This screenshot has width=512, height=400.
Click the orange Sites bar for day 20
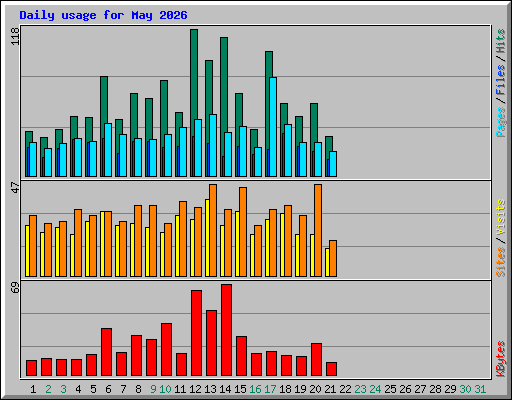pos(318,230)
